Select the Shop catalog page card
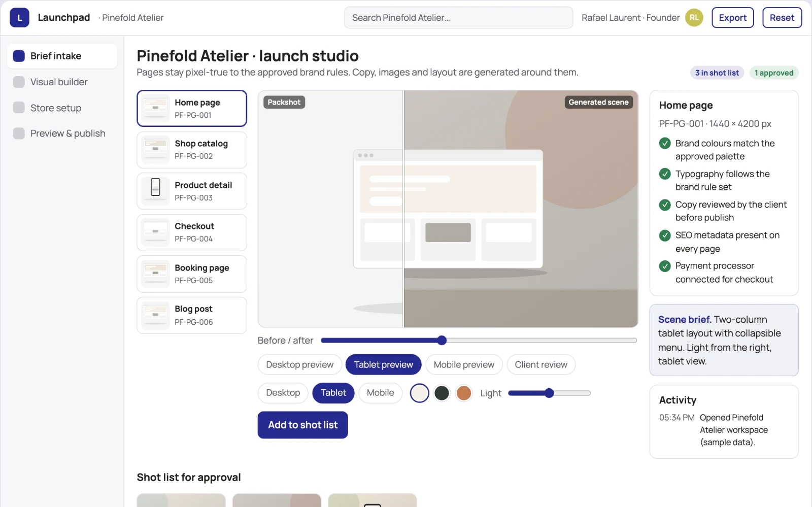The height and width of the screenshot is (507, 812). pyautogui.click(x=192, y=150)
